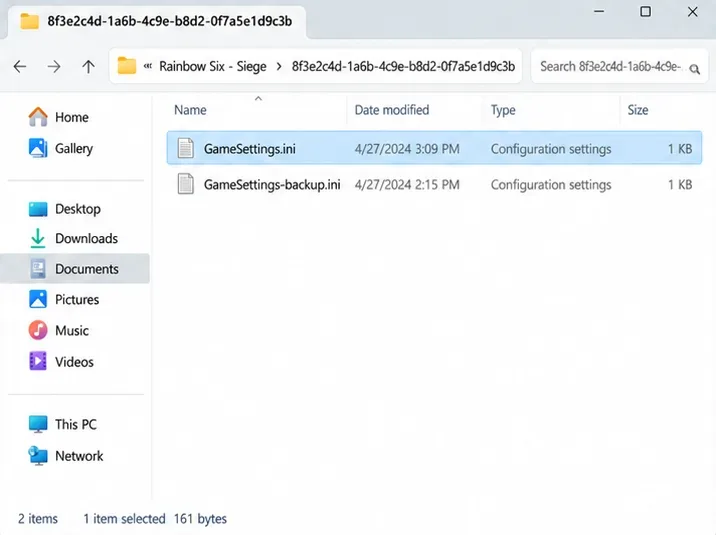Screen dimensions: 716x535
Task: Go up one folder level
Action: pos(88,67)
